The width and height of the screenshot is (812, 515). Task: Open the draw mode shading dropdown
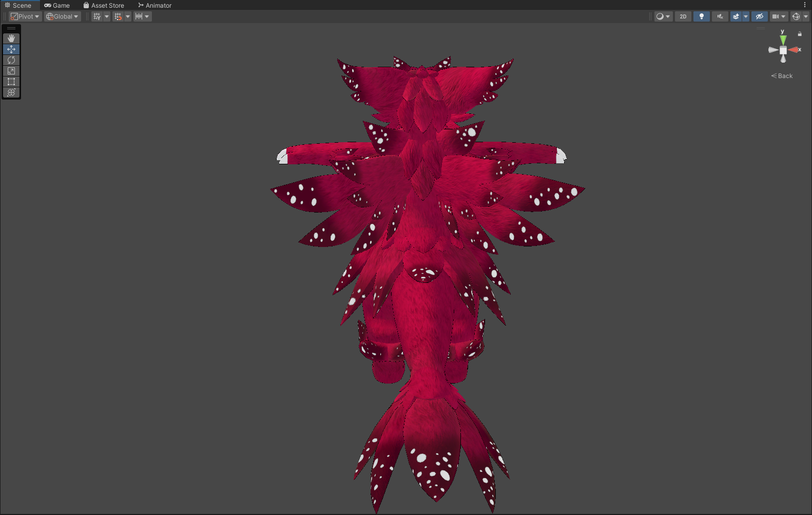pyautogui.click(x=663, y=16)
